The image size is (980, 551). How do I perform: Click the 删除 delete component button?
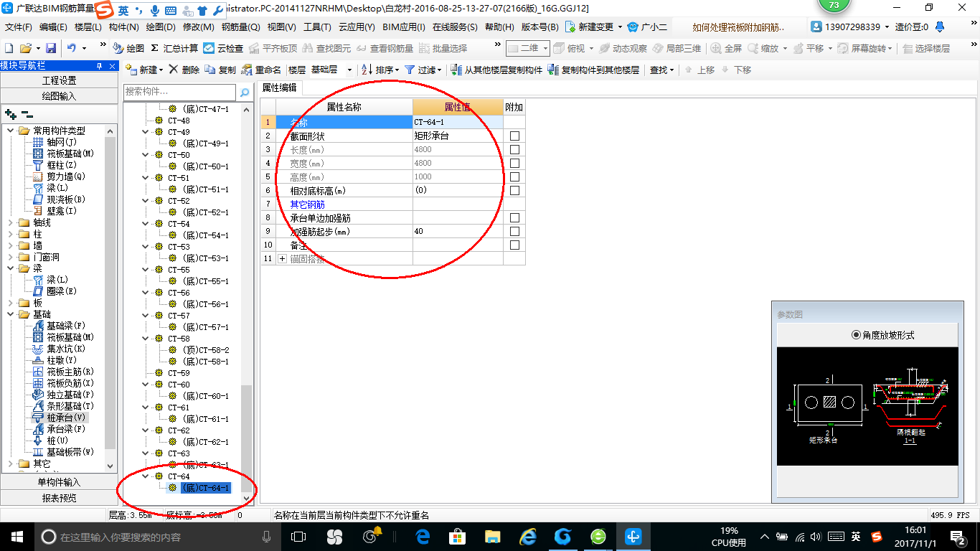tap(184, 70)
